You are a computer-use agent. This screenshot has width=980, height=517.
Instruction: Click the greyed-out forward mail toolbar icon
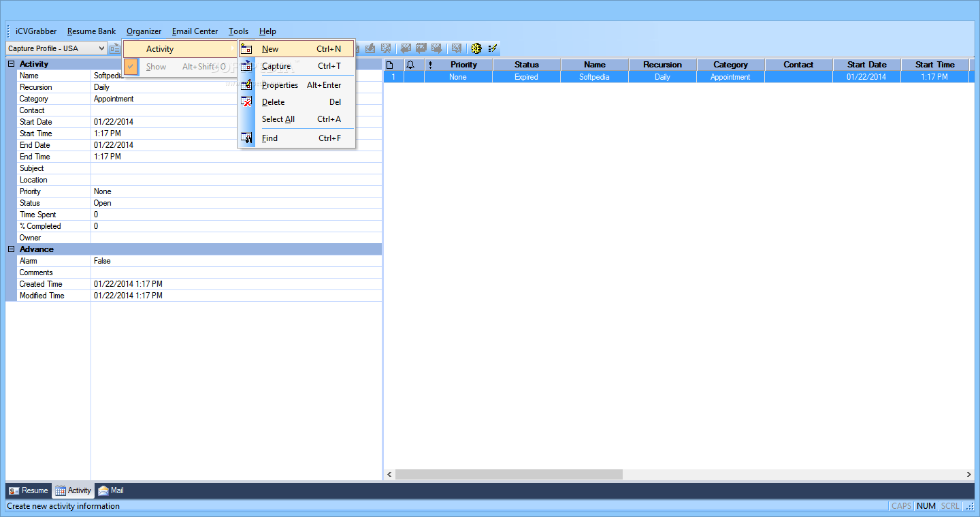437,48
